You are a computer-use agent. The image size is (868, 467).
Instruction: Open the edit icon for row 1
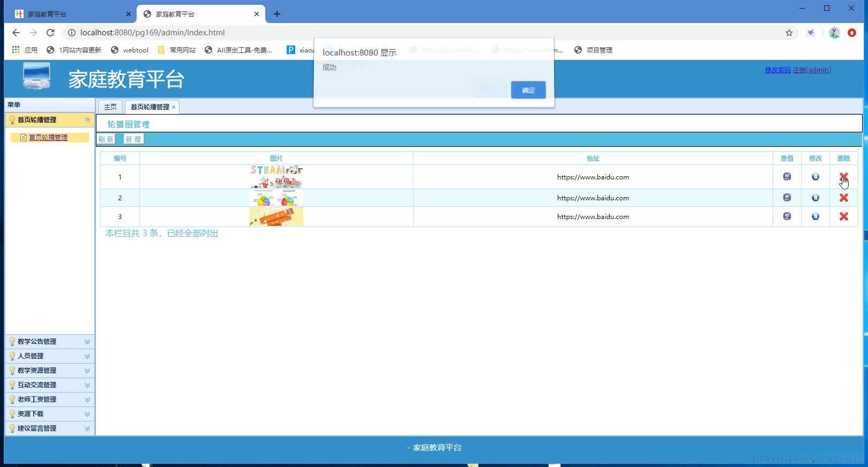(815, 177)
